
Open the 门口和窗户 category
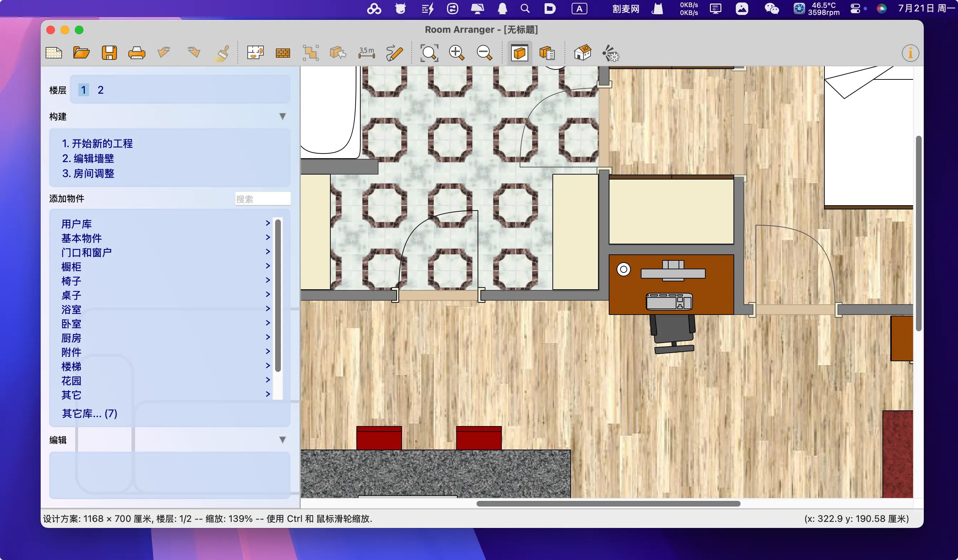(x=86, y=252)
